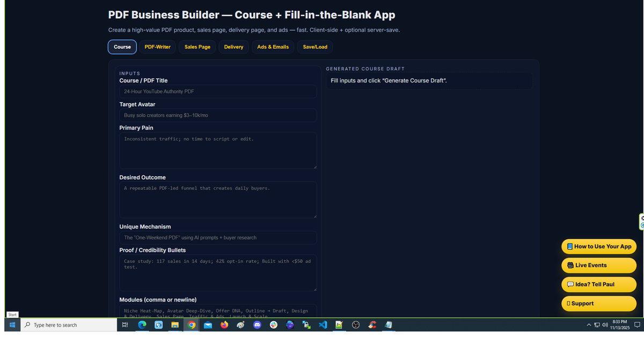Open the Sales Page tab
The width and height of the screenshot is (644, 362).
point(197,47)
